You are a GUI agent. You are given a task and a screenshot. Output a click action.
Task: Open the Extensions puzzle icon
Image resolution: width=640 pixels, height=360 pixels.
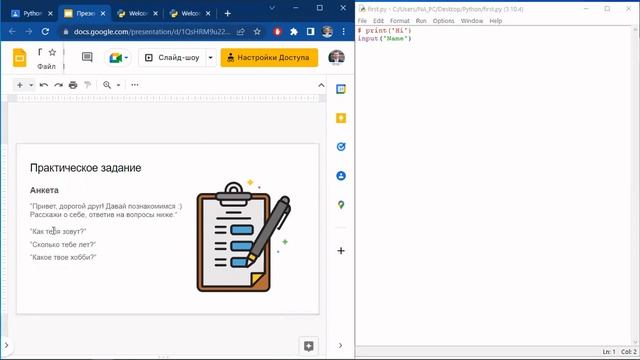[x=294, y=31]
